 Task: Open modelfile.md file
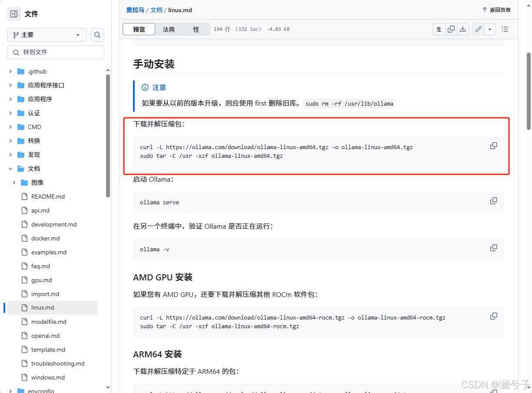[x=49, y=322]
